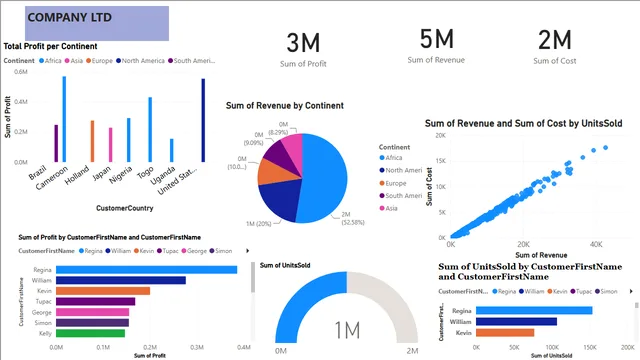Expand more legend items in Sum of UnitsSold chart
The height and width of the screenshot is (360, 640).
pos(631,291)
